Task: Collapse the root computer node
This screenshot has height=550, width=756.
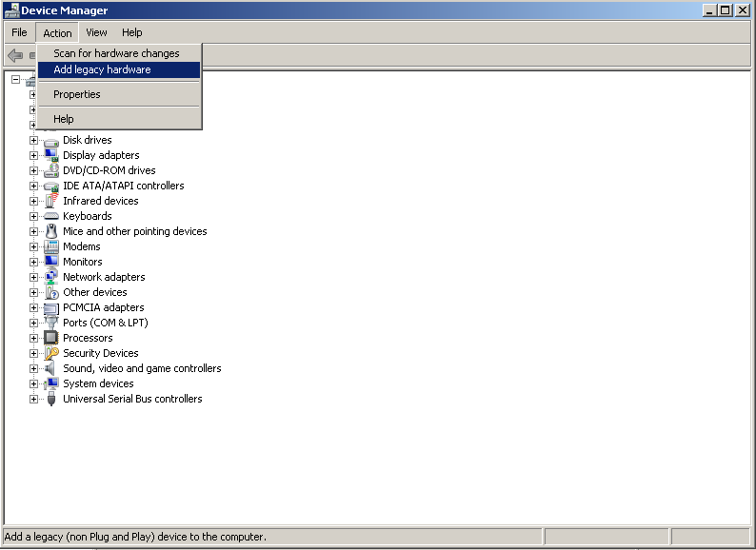Action: click(15, 80)
